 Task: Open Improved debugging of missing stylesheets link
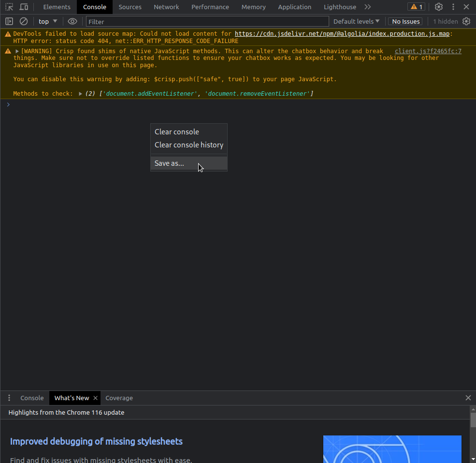tap(96, 441)
